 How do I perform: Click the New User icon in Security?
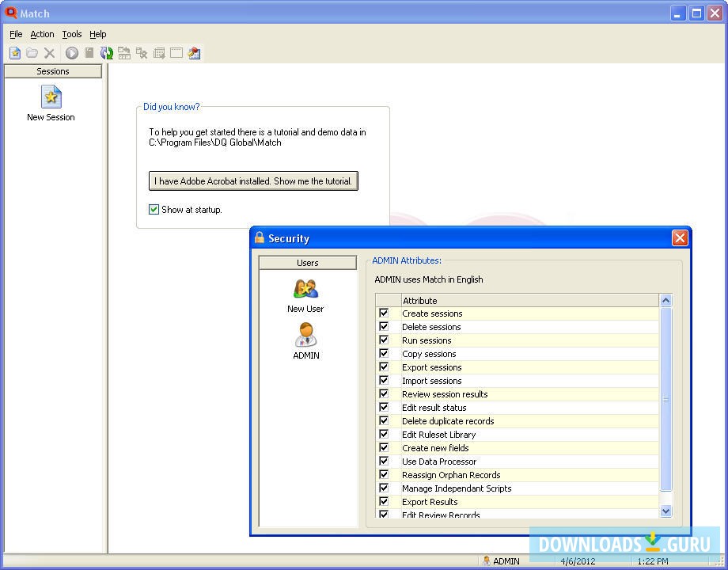click(305, 289)
